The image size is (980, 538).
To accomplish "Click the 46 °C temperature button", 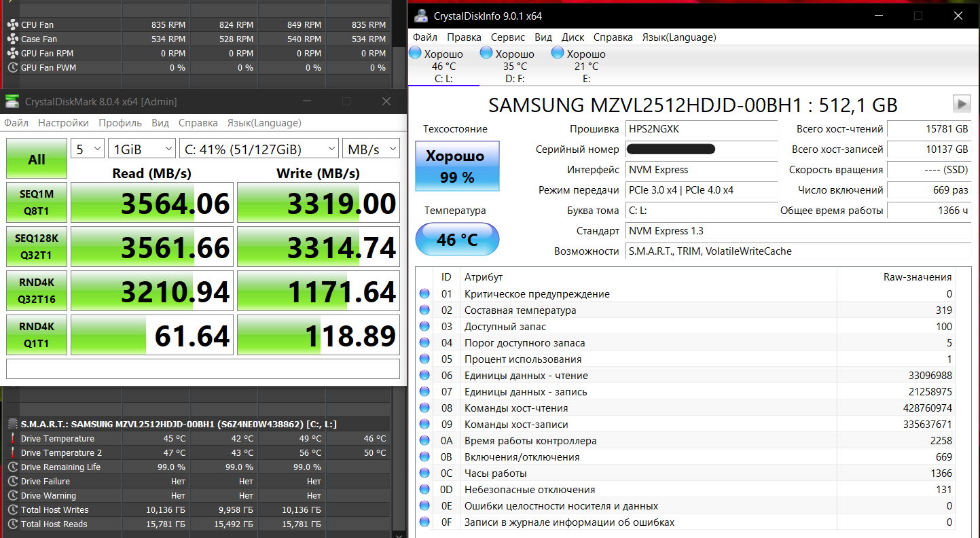I will [x=457, y=239].
